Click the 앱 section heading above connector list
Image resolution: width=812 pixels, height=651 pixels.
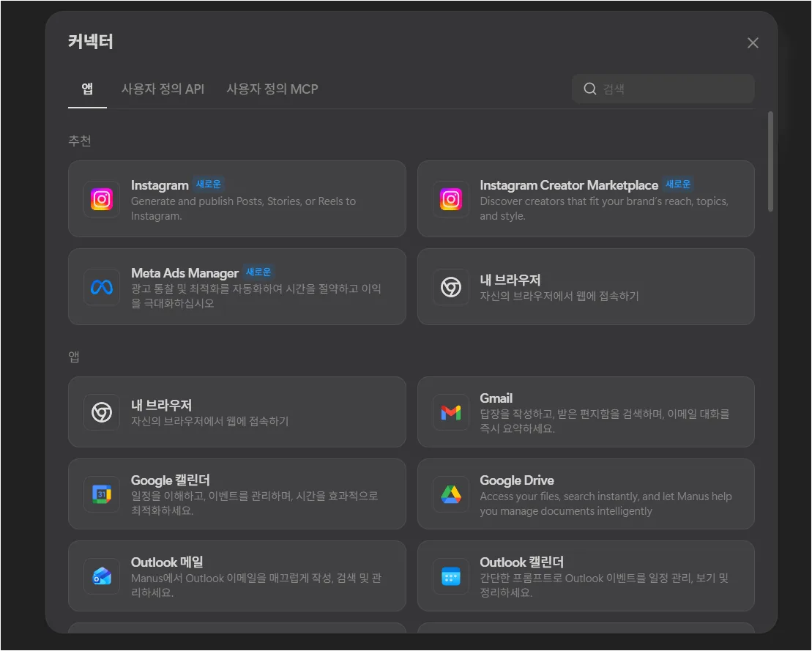click(x=74, y=357)
